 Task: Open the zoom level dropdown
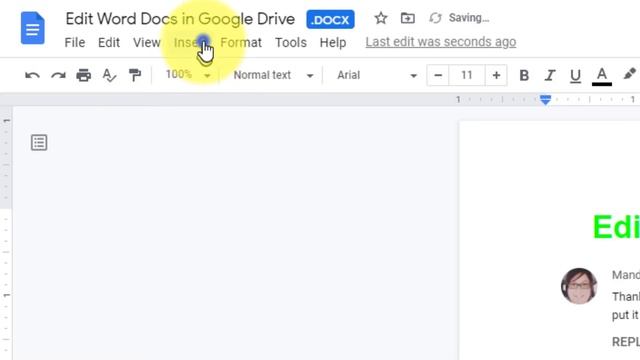click(x=188, y=75)
